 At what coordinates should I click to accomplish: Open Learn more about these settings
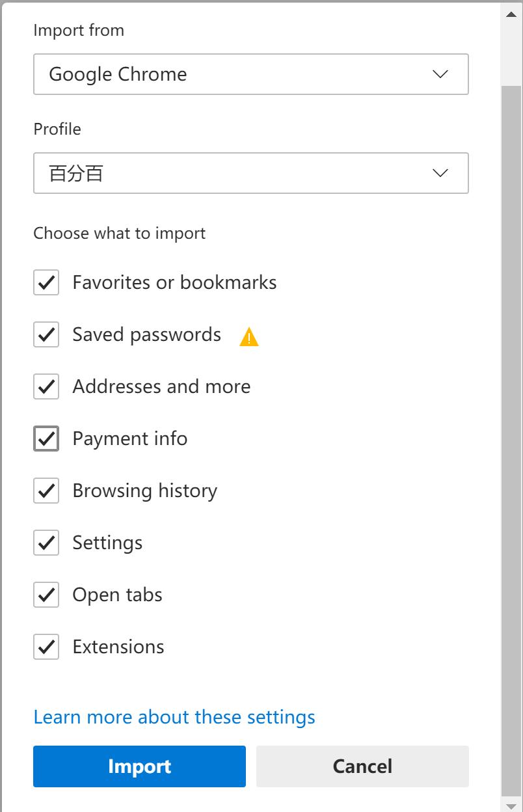174,716
